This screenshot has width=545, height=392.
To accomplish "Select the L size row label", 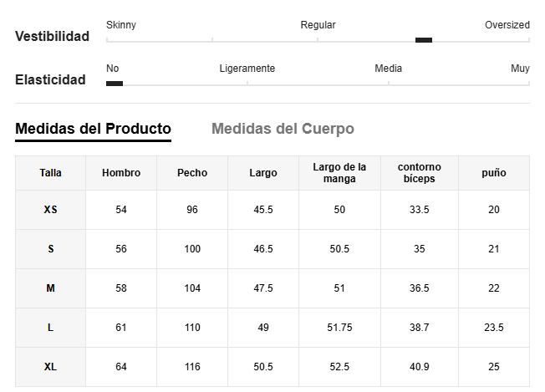I will click(50, 328).
